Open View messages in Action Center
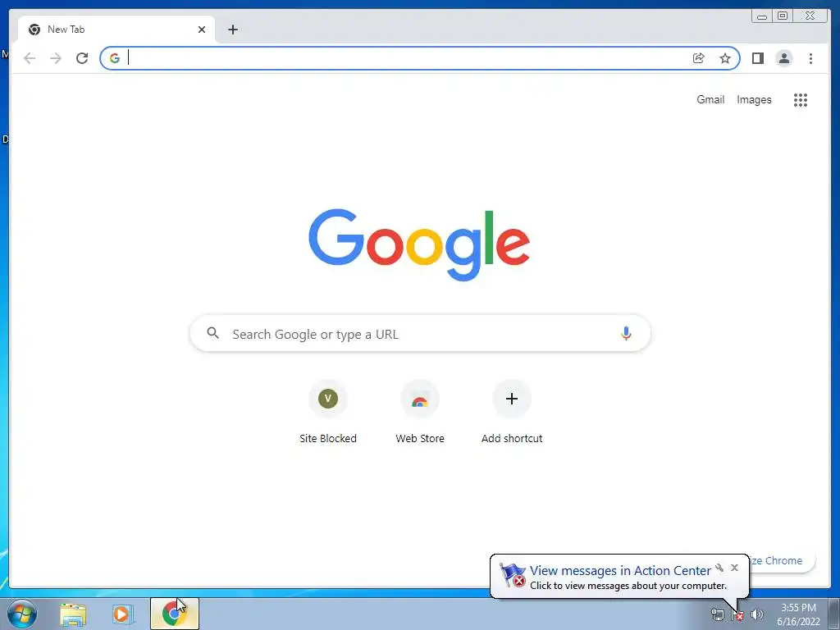This screenshot has width=840, height=630. pos(620,571)
